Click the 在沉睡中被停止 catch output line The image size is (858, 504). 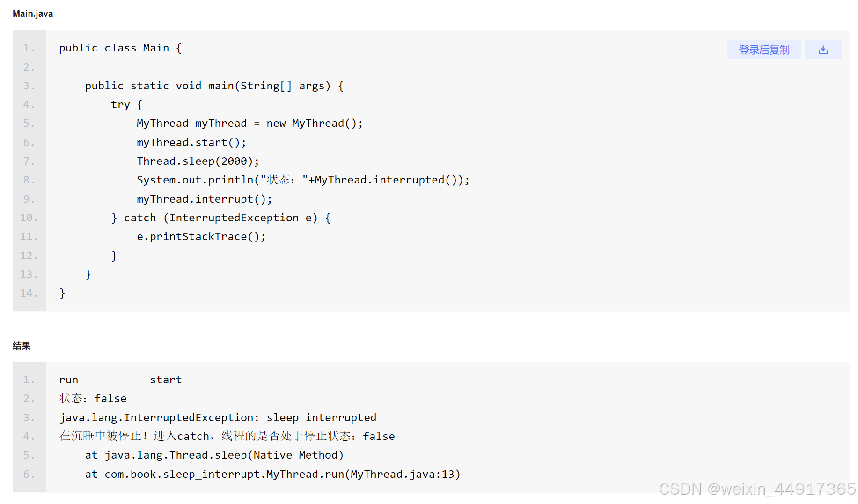coord(227,436)
